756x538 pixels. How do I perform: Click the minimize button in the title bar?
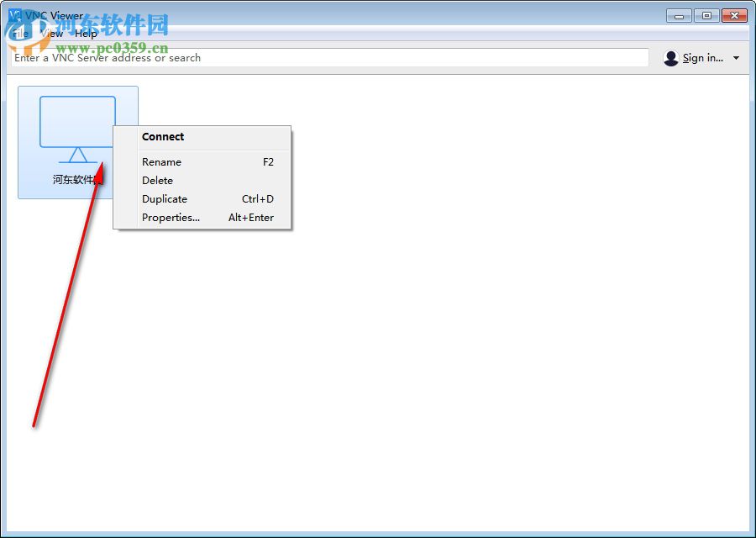pos(677,15)
